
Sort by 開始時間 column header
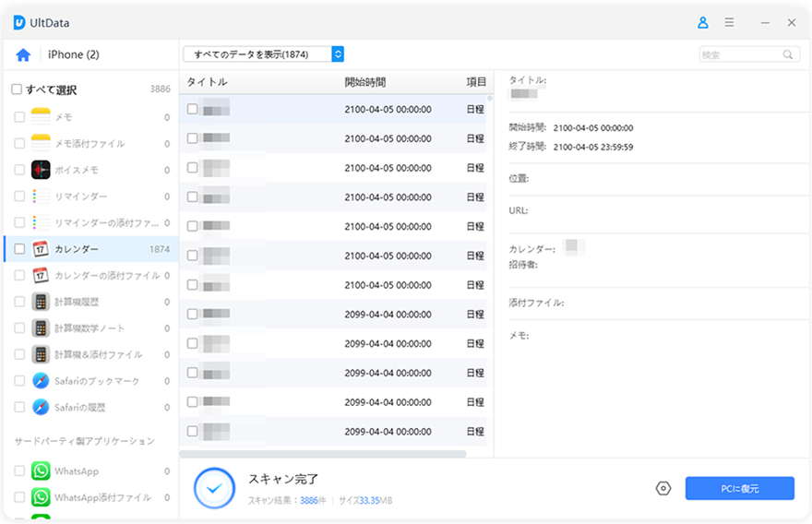pyautogui.click(x=365, y=82)
